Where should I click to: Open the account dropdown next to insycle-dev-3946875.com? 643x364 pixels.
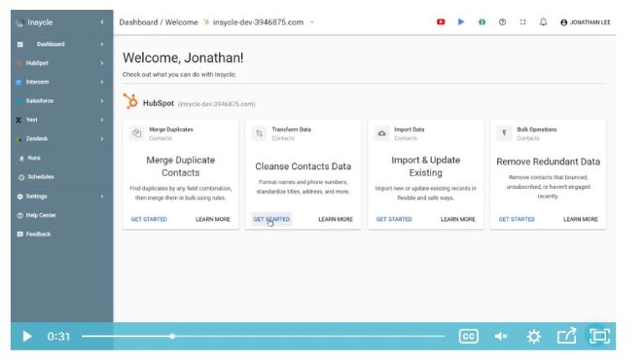point(312,23)
